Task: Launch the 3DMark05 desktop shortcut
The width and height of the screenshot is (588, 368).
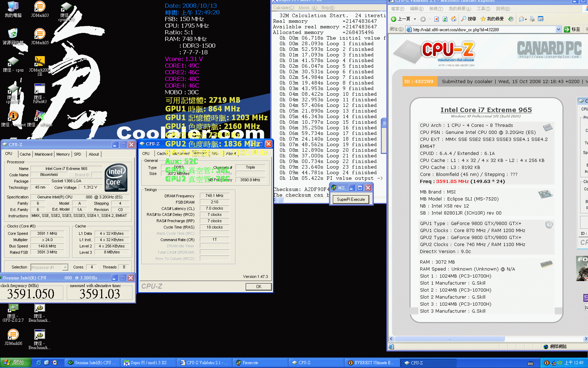Action: pos(40,36)
